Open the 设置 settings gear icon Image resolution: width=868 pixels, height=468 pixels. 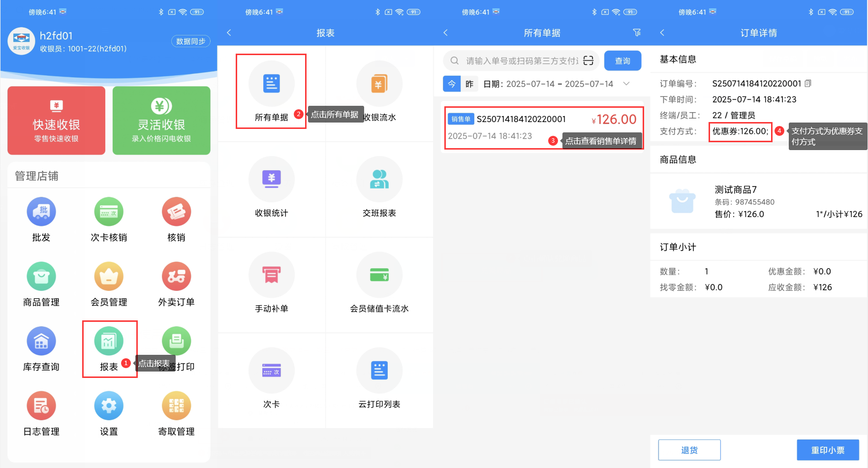click(109, 406)
